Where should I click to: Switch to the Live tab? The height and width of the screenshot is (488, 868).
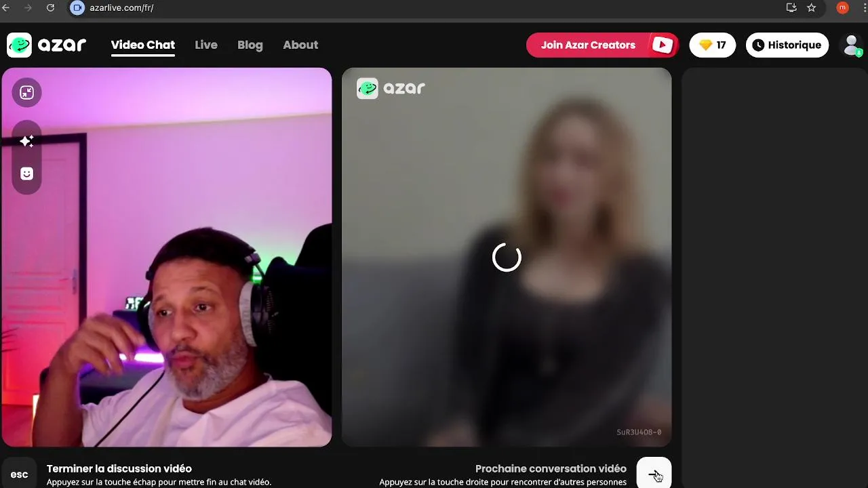coord(206,45)
